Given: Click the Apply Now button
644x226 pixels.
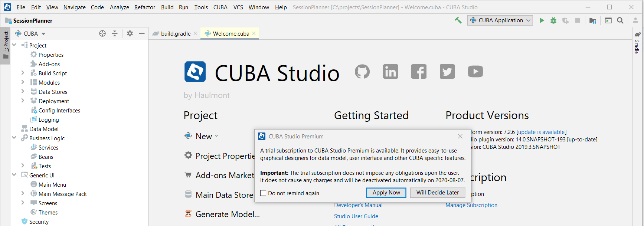Looking at the screenshot, I should (386, 193).
